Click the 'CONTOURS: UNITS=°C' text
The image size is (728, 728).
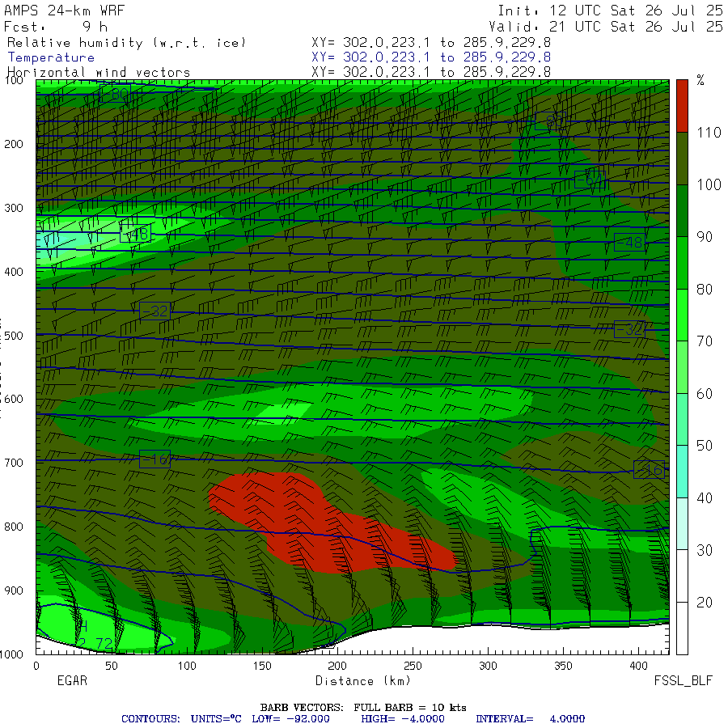click(x=181, y=719)
